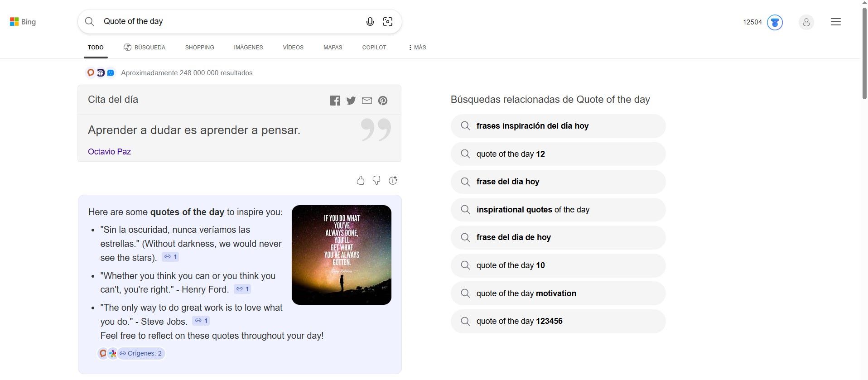Open the account profile icon
The height and width of the screenshot is (380, 868).
coord(806,22)
